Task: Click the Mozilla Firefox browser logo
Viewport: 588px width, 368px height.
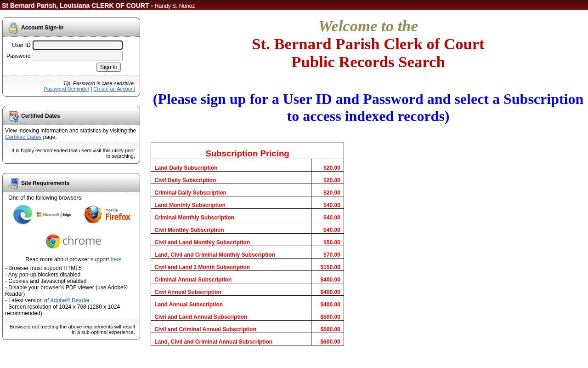Action: (108, 215)
